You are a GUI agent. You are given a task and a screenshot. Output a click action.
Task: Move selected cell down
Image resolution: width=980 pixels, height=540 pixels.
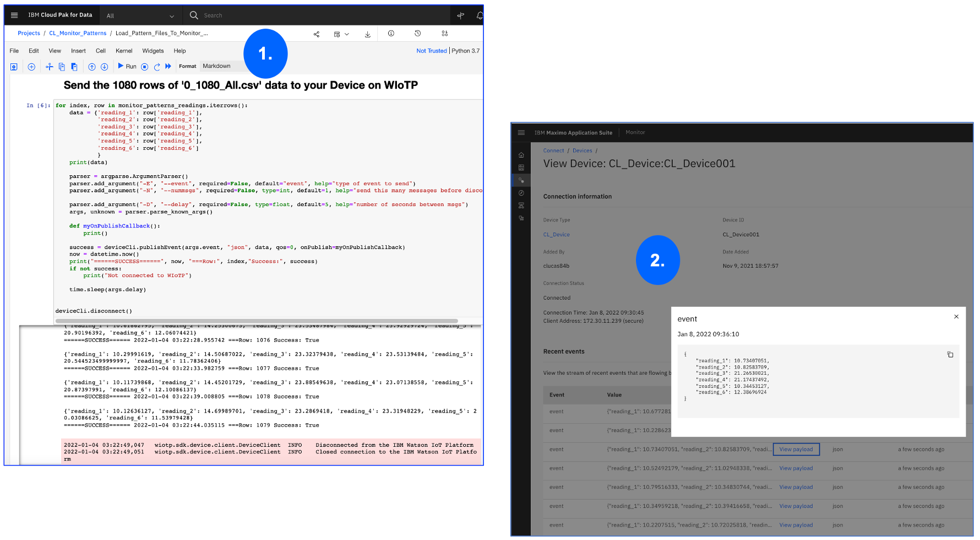[104, 67]
